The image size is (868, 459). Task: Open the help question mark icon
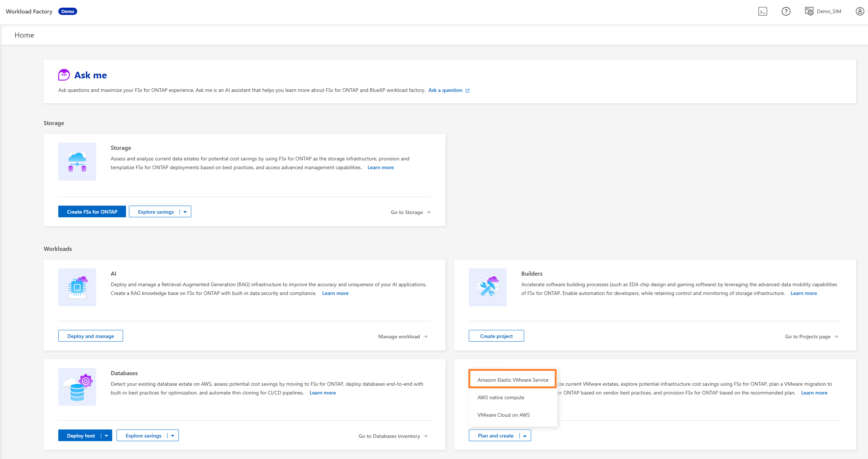pyautogui.click(x=786, y=11)
